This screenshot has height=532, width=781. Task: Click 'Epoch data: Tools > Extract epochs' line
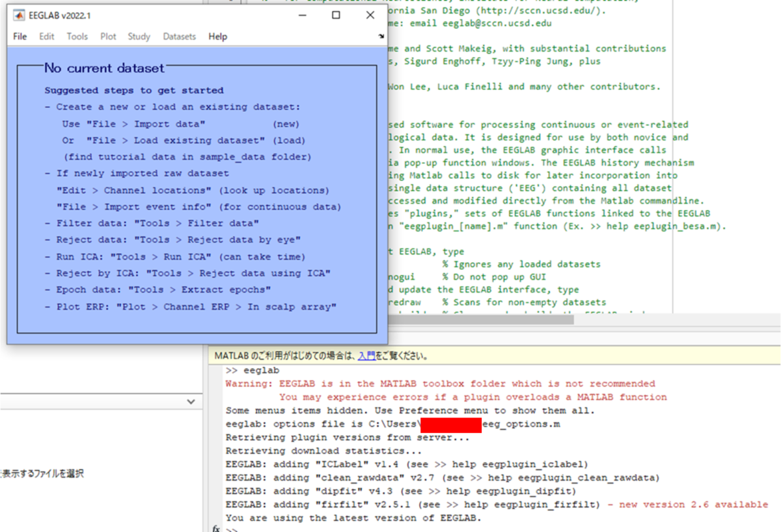click(158, 289)
